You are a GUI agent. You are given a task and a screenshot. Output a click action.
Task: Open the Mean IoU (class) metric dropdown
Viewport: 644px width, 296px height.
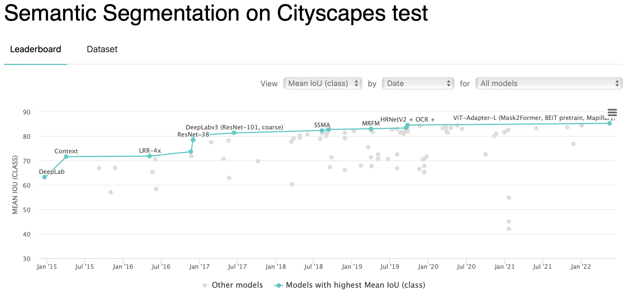(x=323, y=83)
